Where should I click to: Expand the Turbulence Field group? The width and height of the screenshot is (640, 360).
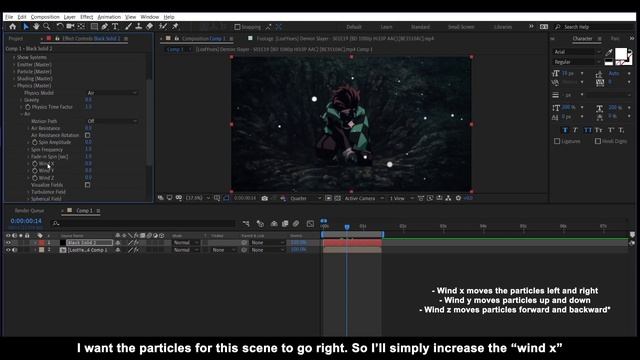coord(28,192)
